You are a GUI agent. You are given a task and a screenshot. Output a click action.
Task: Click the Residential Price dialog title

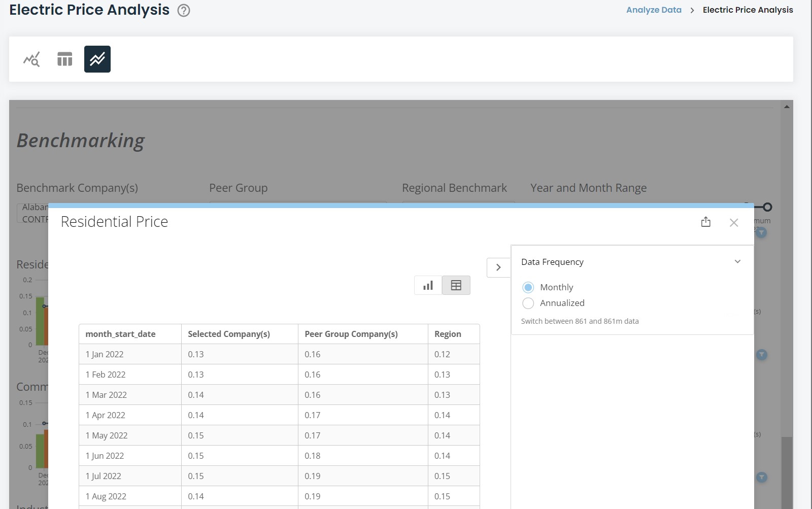[114, 222]
